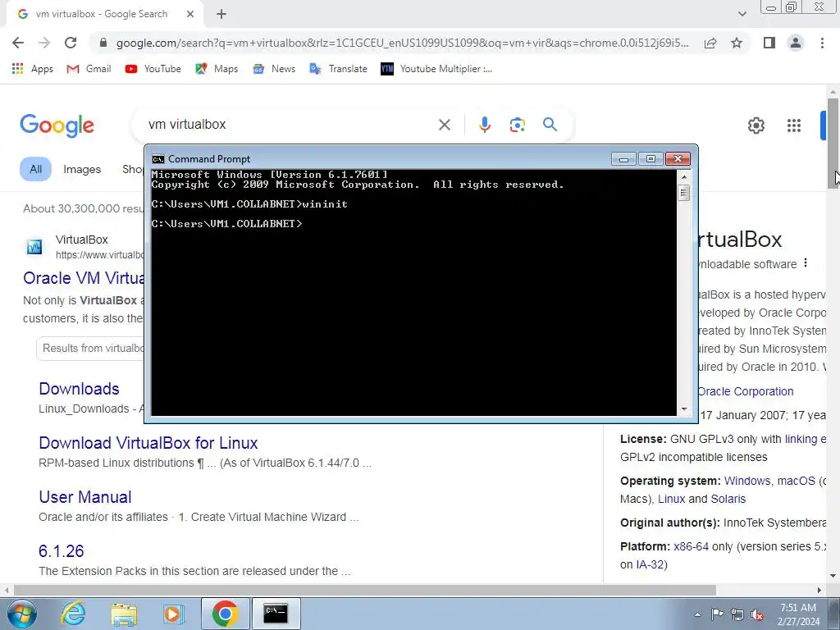
Task: Open Linux link in knowledge panel
Action: point(671,499)
